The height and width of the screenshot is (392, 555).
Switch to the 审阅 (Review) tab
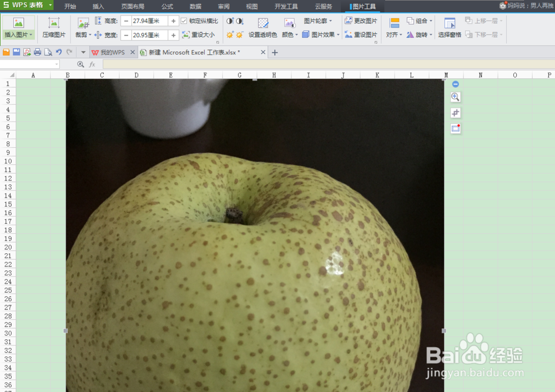(x=224, y=6)
